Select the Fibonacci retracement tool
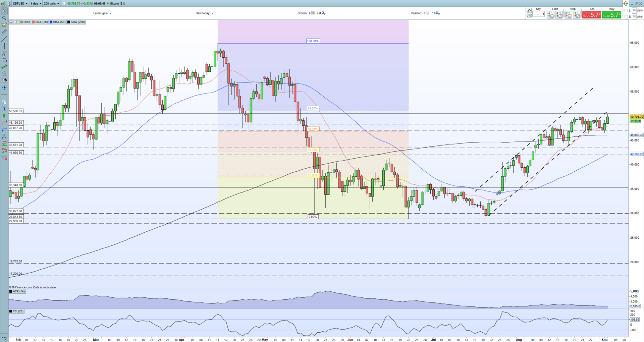The height and width of the screenshot is (342, 644). 4,60
